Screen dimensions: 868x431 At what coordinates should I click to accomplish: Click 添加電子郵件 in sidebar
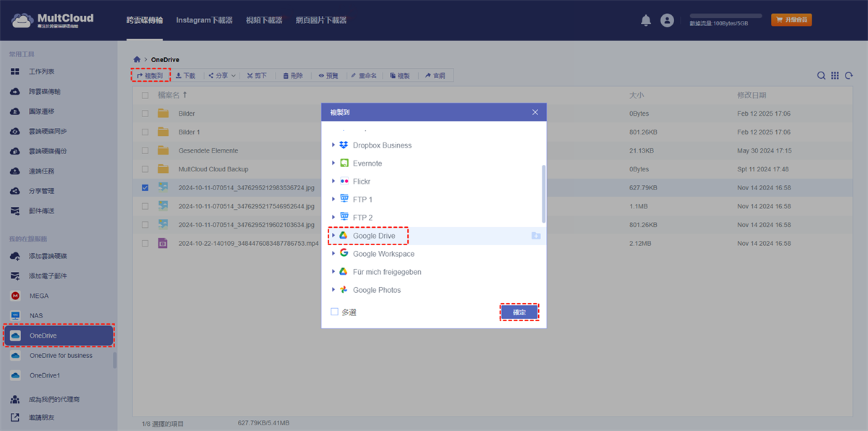coord(48,276)
